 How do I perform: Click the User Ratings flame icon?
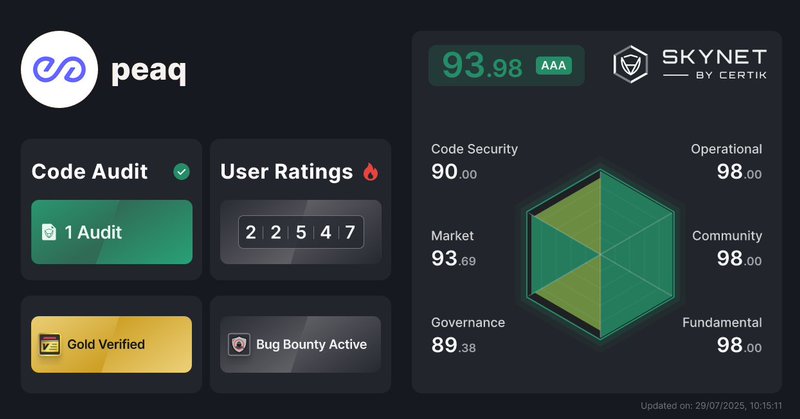click(x=371, y=172)
